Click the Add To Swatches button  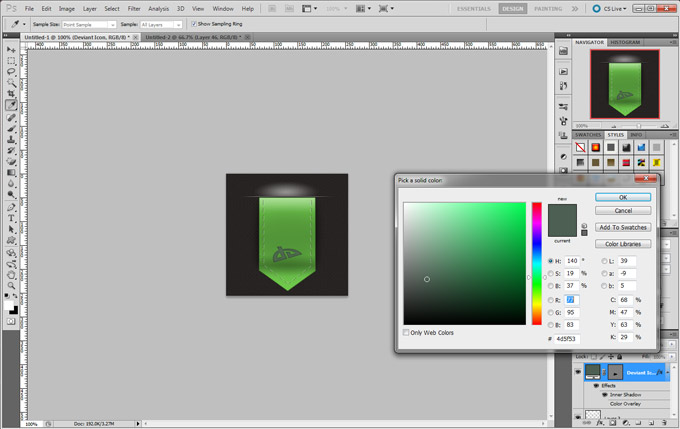click(623, 227)
